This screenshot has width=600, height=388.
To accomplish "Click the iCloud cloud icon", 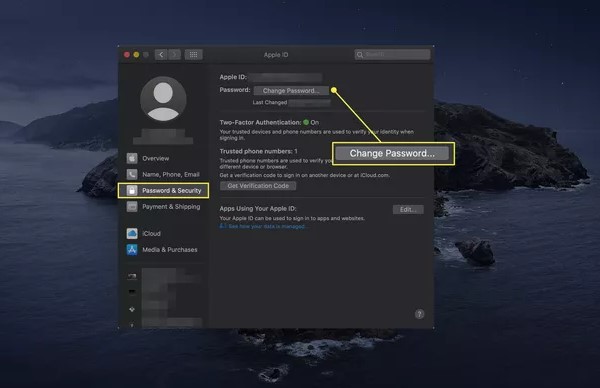I will tap(132, 233).
